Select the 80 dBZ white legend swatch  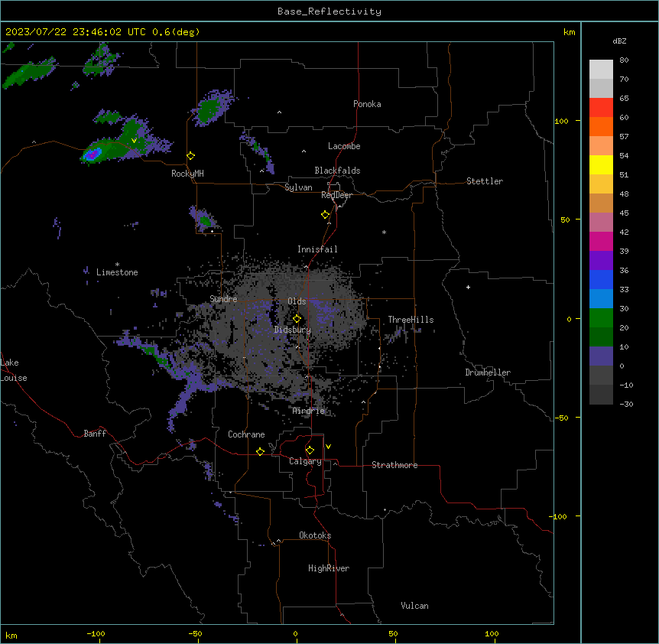click(x=601, y=70)
